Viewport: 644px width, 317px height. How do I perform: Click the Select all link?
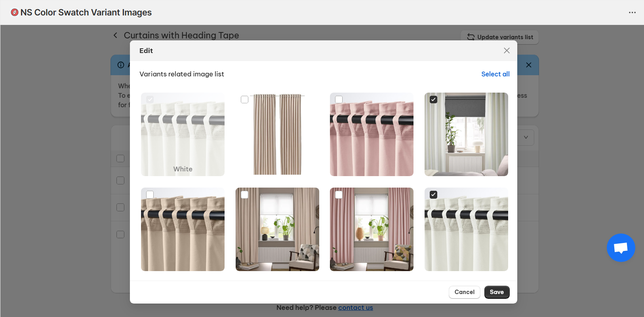click(495, 74)
